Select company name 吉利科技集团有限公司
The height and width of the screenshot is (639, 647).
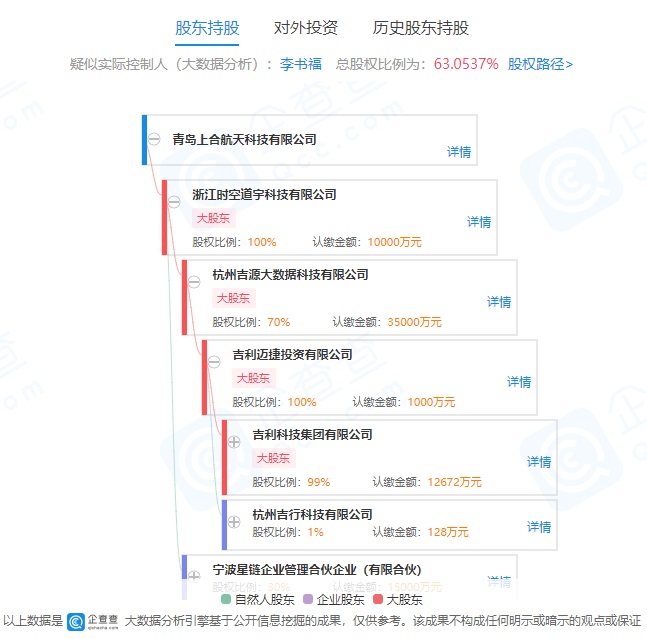coord(312,435)
